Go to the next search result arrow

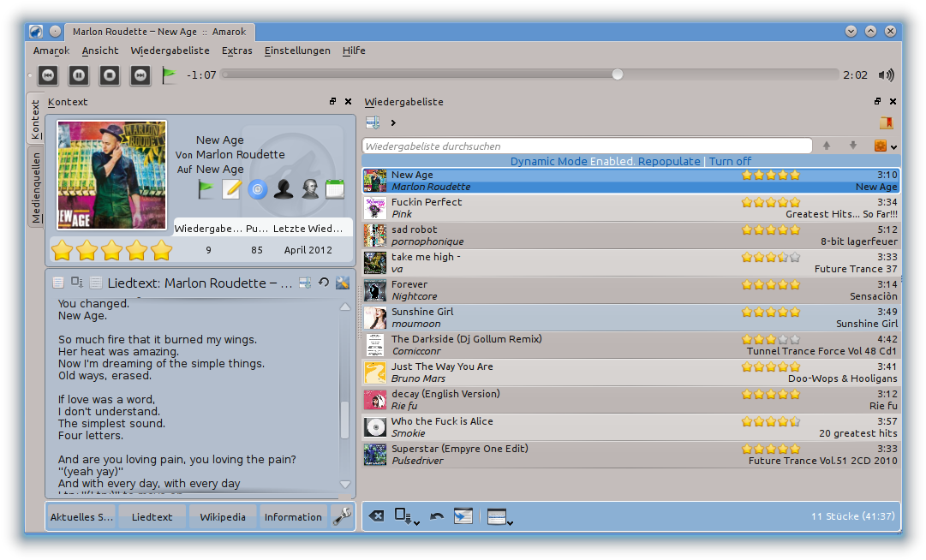(x=853, y=146)
